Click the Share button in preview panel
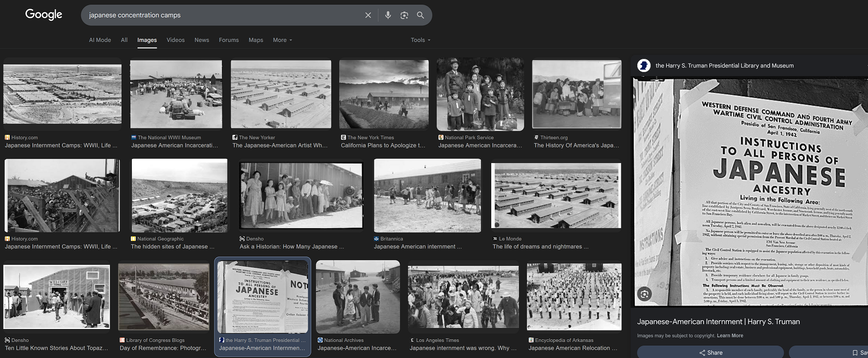Image resolution: width=868 pixels, height=358 pixels. tap(710, 352)
